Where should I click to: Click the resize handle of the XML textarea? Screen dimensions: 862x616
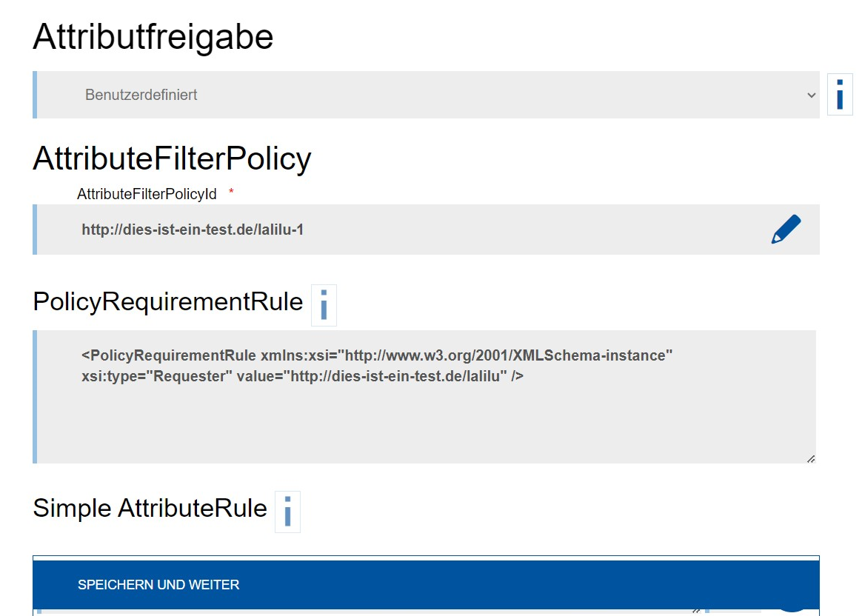click(812, 458)
